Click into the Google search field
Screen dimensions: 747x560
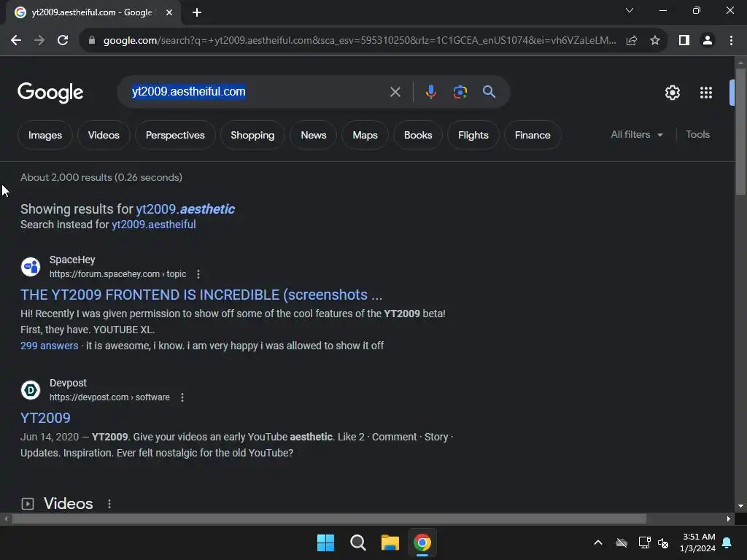coord(258,91)
